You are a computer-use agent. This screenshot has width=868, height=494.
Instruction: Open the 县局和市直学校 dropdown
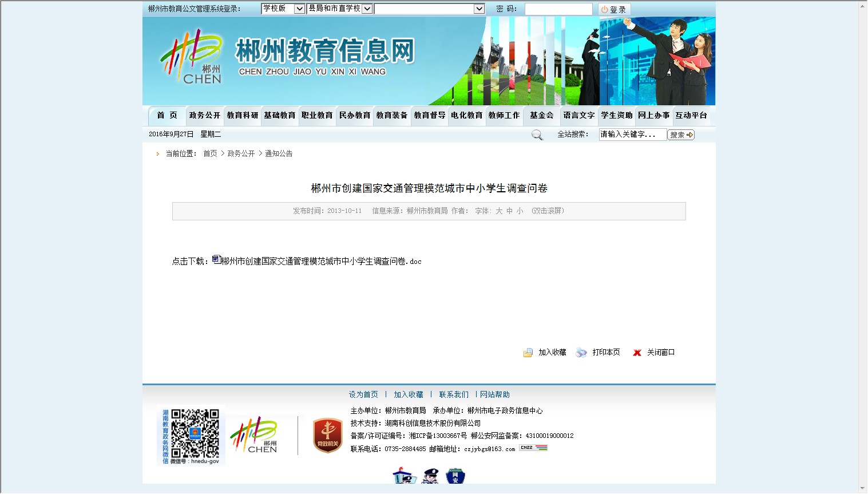point(340,9)
